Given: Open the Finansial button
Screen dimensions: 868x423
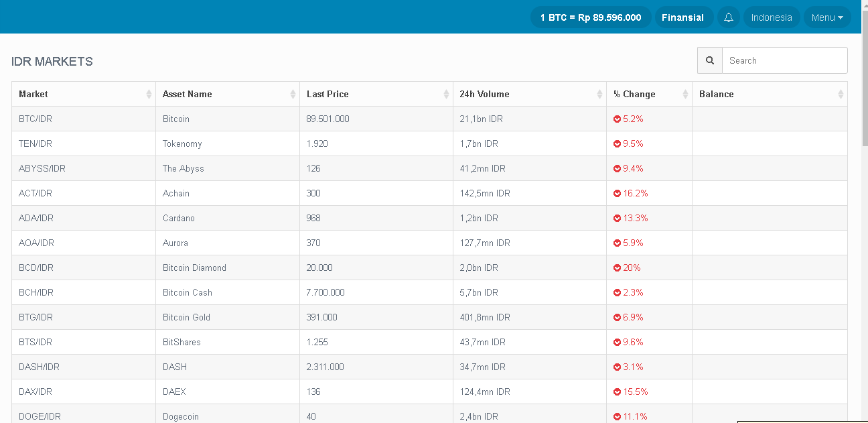Looking at the screenshot, I should point(682,17).
